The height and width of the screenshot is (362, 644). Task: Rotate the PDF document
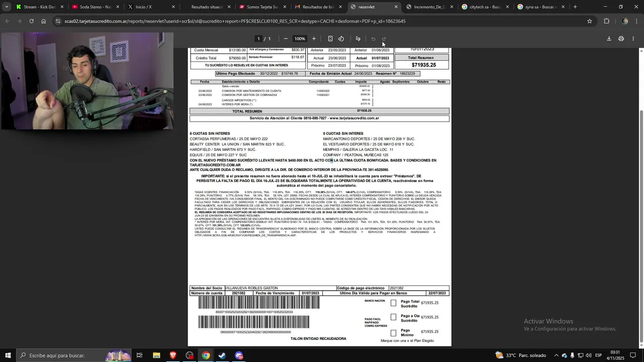[x=341, y=39]
